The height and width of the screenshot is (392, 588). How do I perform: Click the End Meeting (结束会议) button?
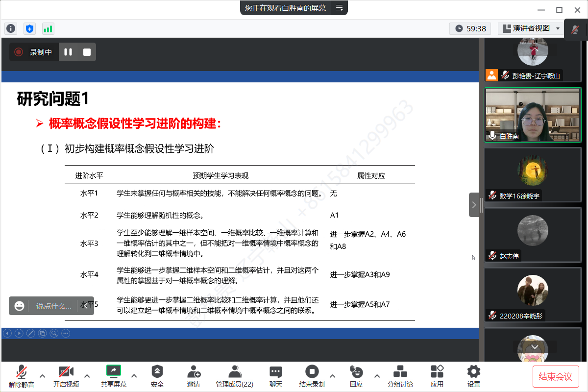click(x=555, y=376)
